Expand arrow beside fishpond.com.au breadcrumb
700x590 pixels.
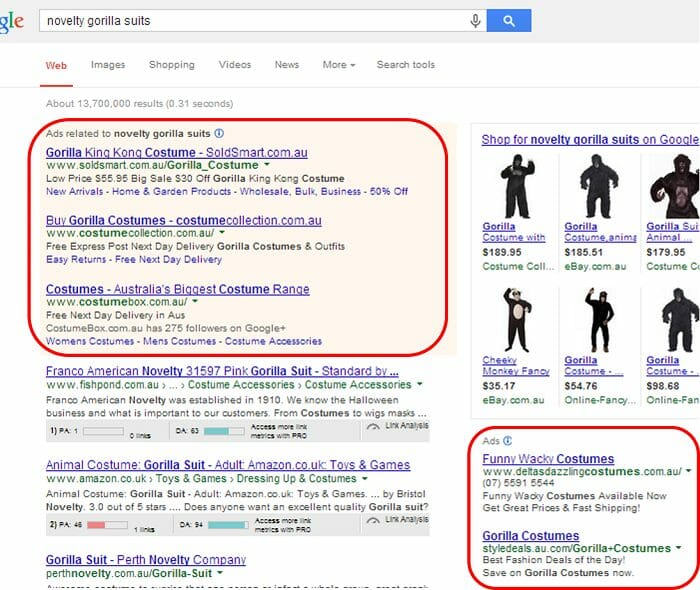click(419, 384)
